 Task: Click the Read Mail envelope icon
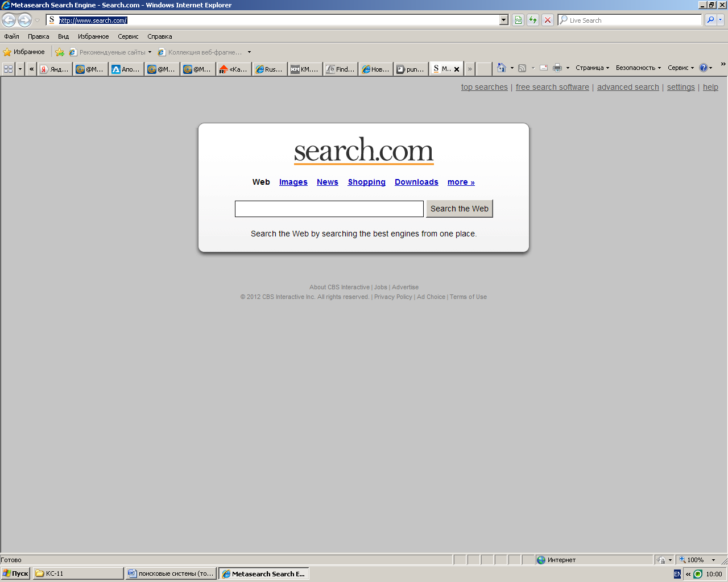click(x=544, y=68)
